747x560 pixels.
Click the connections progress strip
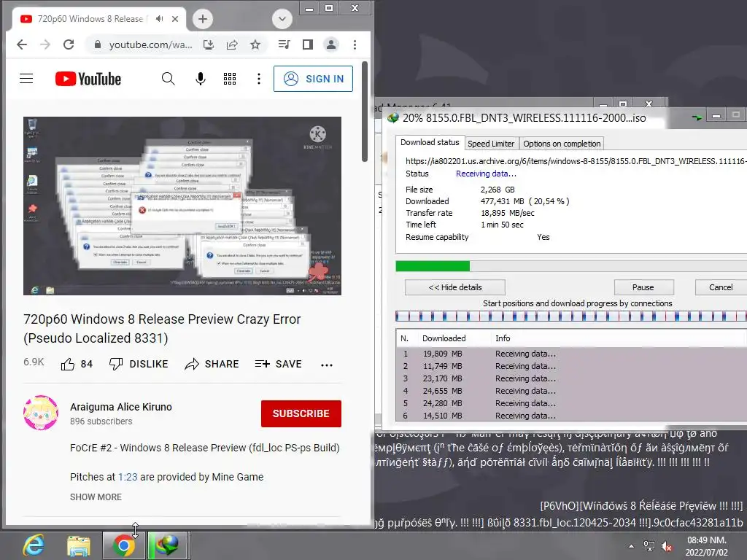tap(570, 316)
